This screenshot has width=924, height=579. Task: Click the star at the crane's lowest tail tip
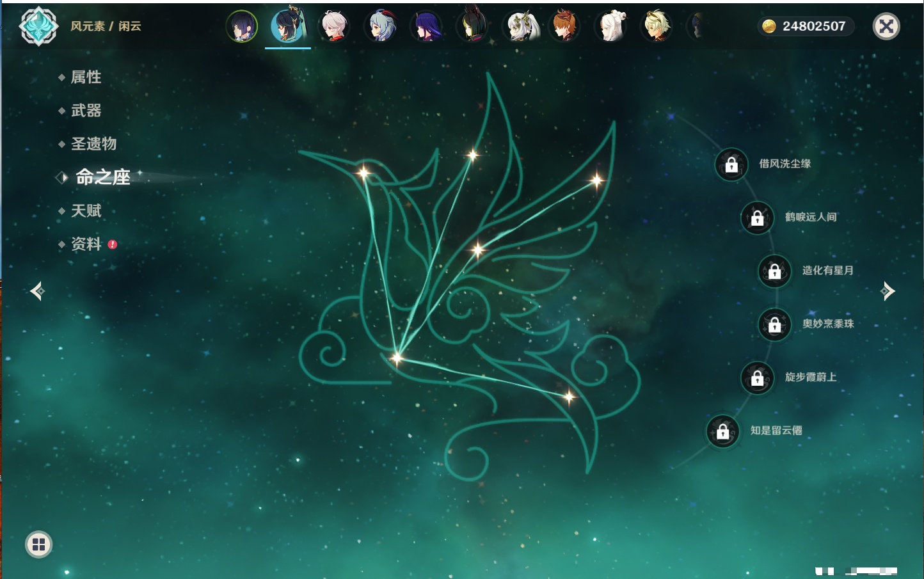click(569, 397)
